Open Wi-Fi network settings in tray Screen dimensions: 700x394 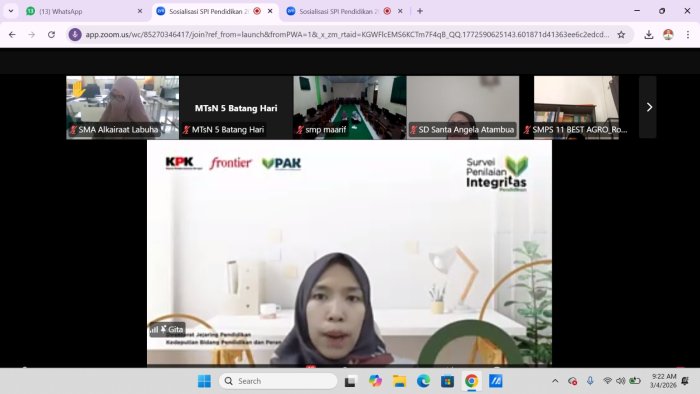click(x=607, y=381)
